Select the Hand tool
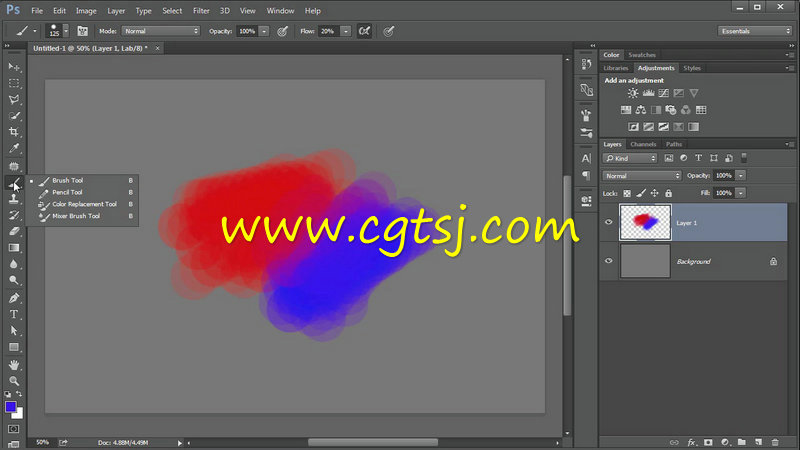 14,365
